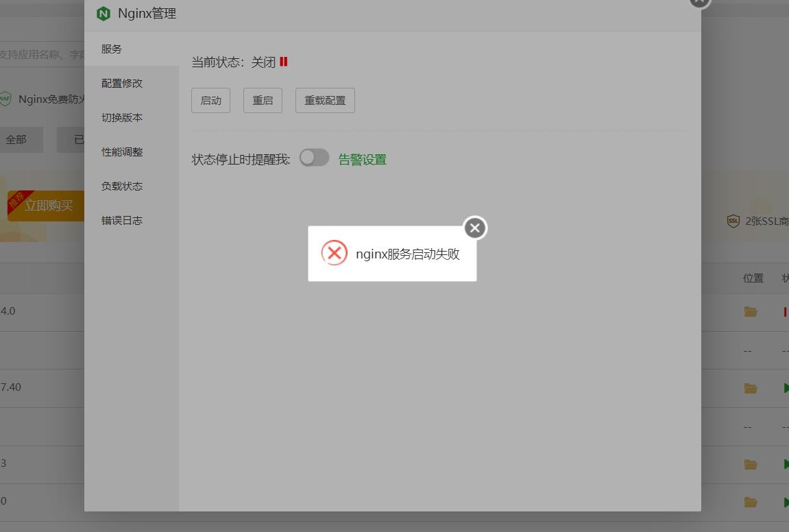The width and height of the screenshot is (789, 532).
Task: Open the 错误日志 error log tab
Action: point(132,220)
